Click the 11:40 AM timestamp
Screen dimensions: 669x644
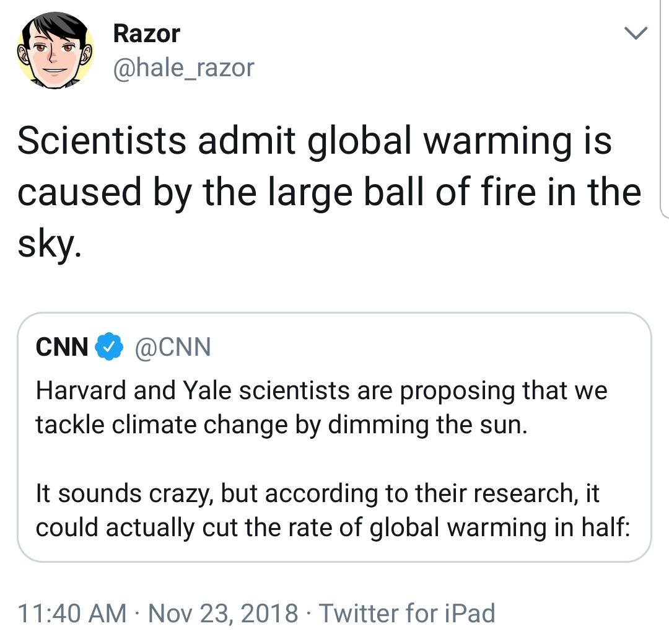click(72, 613)
